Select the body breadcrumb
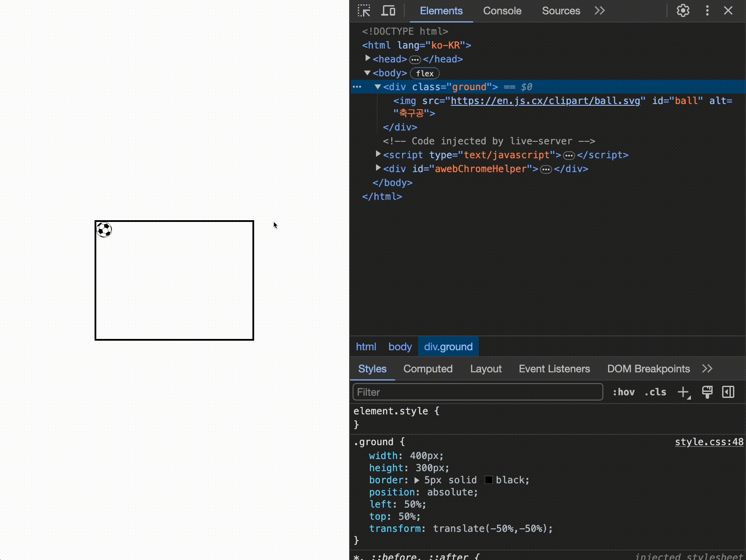 click(x=400, y=347)
